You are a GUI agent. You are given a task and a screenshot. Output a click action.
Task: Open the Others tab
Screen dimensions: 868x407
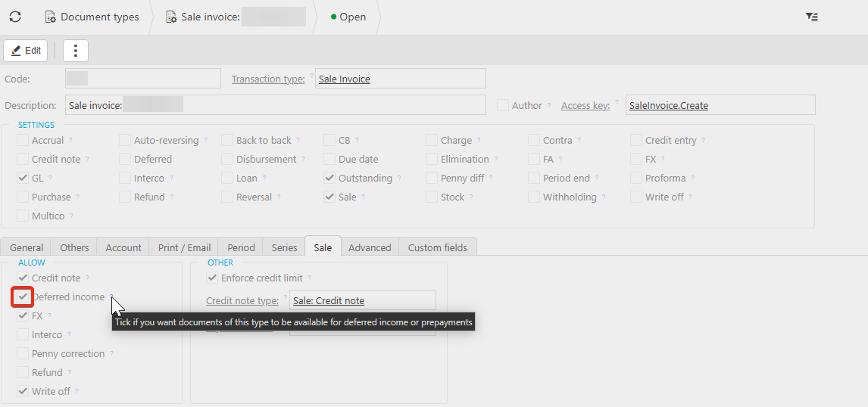pyautogui.click(x=74, y=247)
